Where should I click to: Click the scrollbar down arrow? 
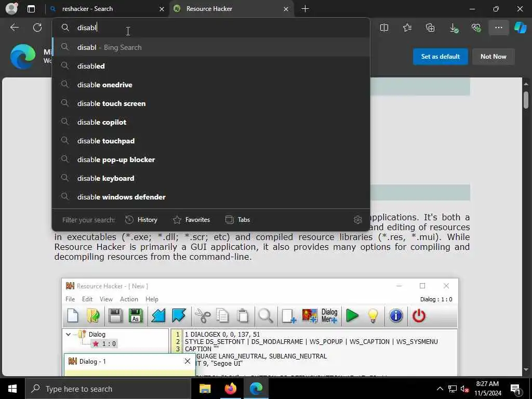526,369
